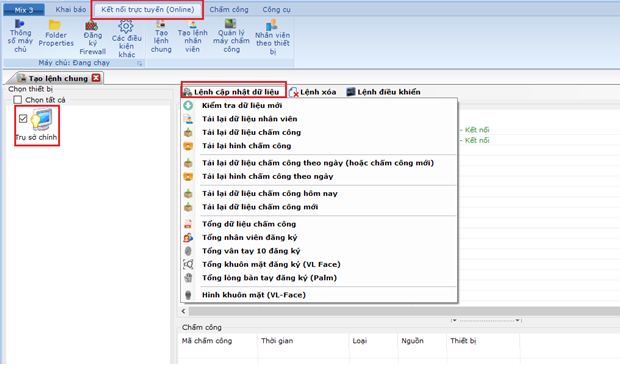The height and width of the screenshot is (379, 620).
Task: Expand Máy chủ group dialog launcher
Action: [x=140, y=64]
